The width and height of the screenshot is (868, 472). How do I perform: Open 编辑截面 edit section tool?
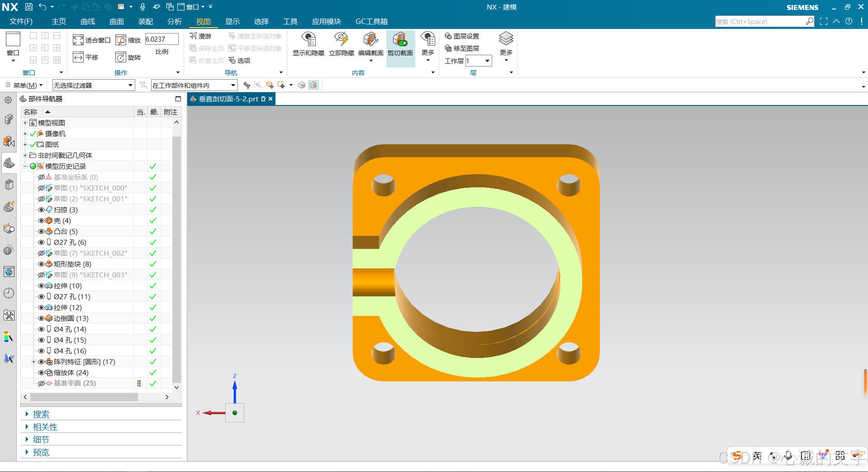[x=371, y=44]
